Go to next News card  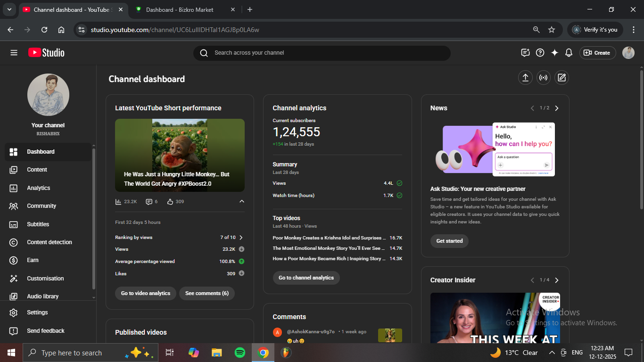pos(557,108)
